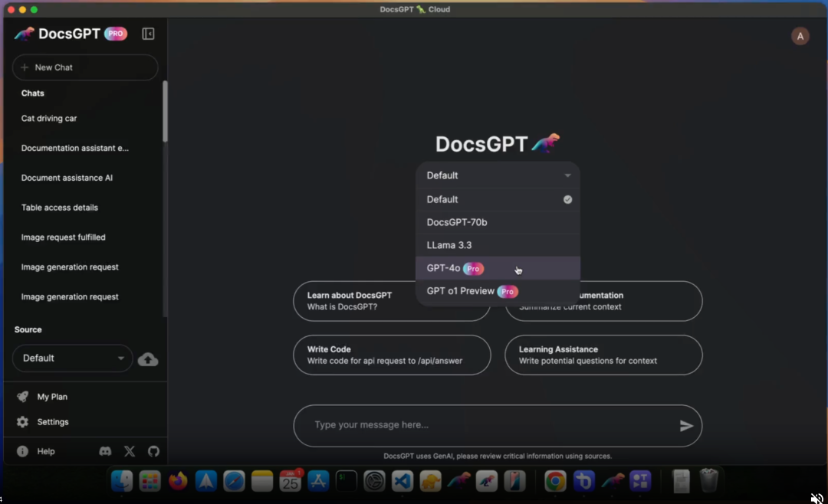Collapse the model dropdown at its header arrow
Viewport: 828px width, 504px height.
coord(567,175)
